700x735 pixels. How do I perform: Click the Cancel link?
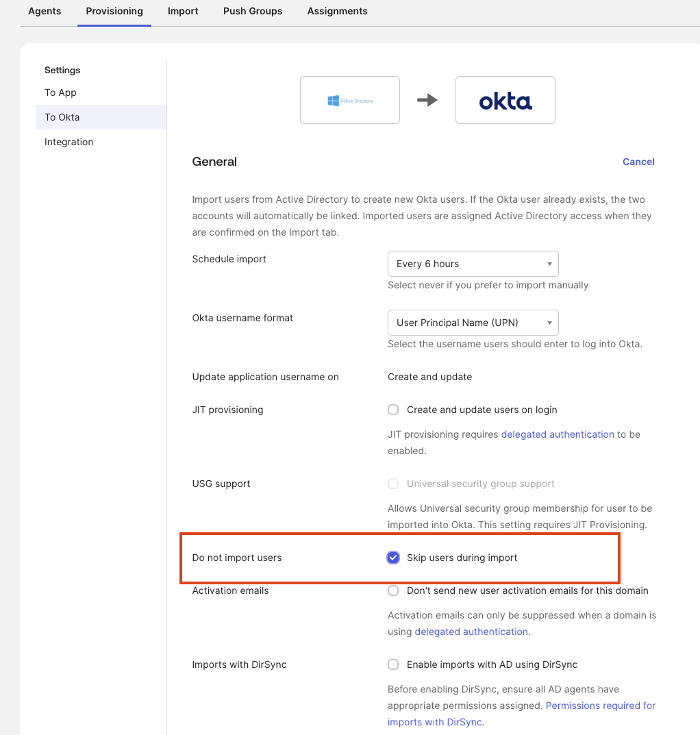638,162
